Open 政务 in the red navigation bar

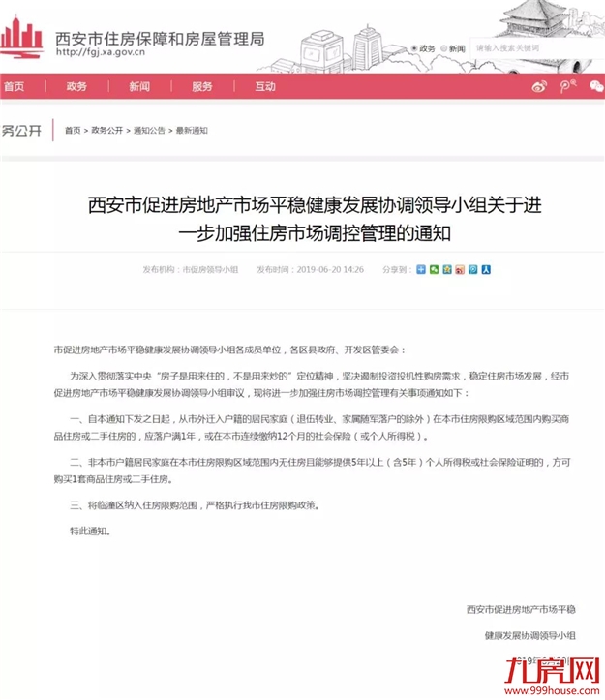coord(76,86)
